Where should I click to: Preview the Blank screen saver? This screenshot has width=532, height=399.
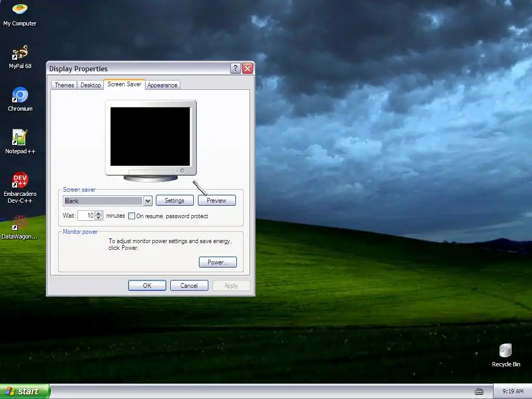[x=217, y=201]
